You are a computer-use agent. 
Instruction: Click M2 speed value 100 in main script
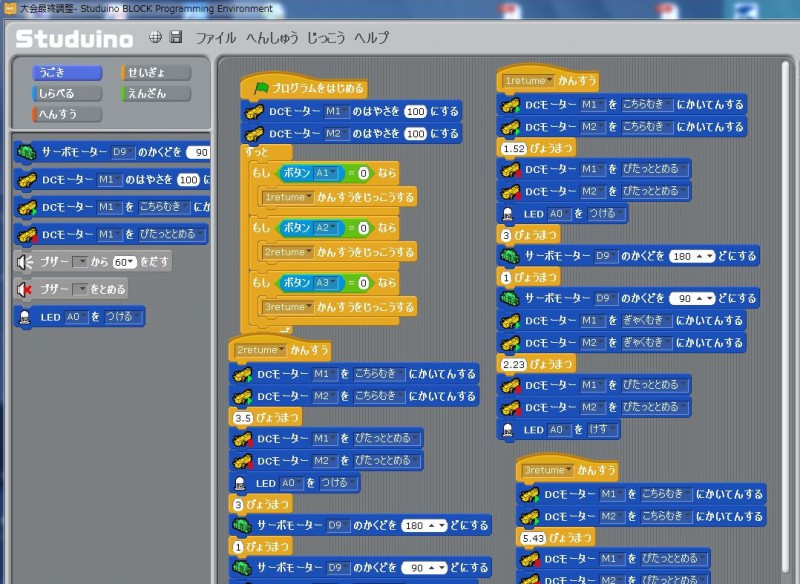point(415,134)
